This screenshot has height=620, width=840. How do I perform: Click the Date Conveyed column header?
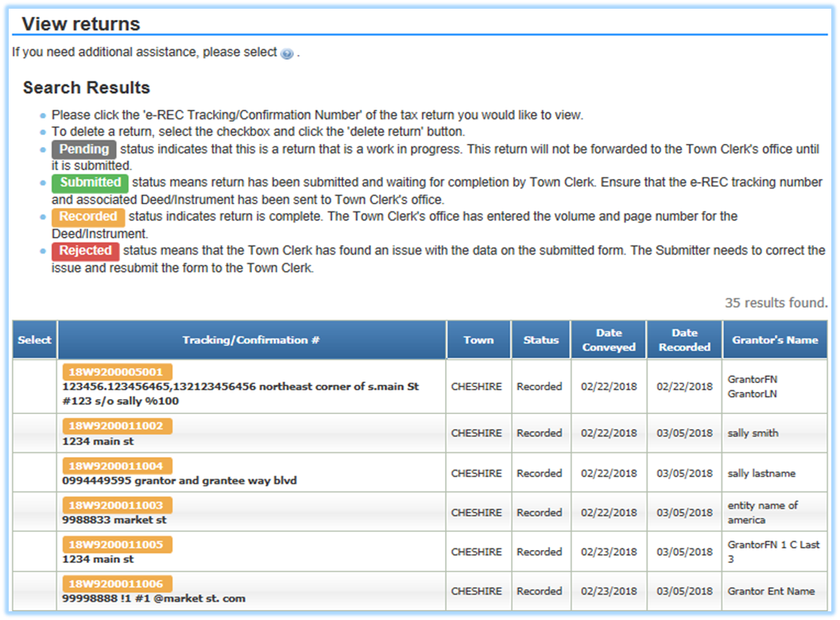pos(609,340)
